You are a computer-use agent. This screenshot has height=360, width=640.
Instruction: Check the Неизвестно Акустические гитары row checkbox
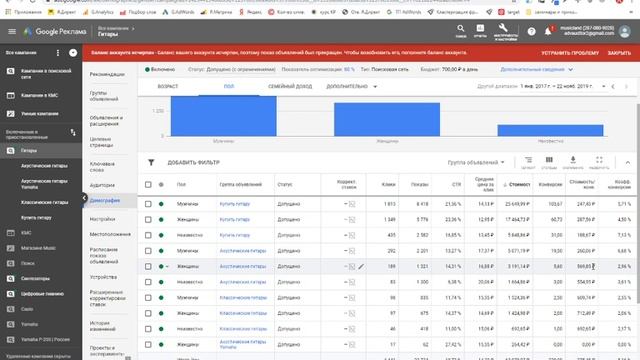(148, 282)
